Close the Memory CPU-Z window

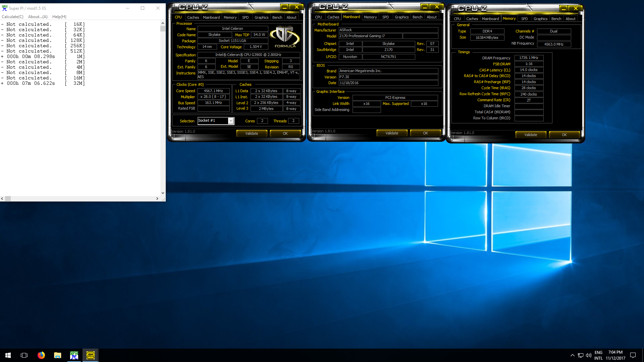click(576, 8)
